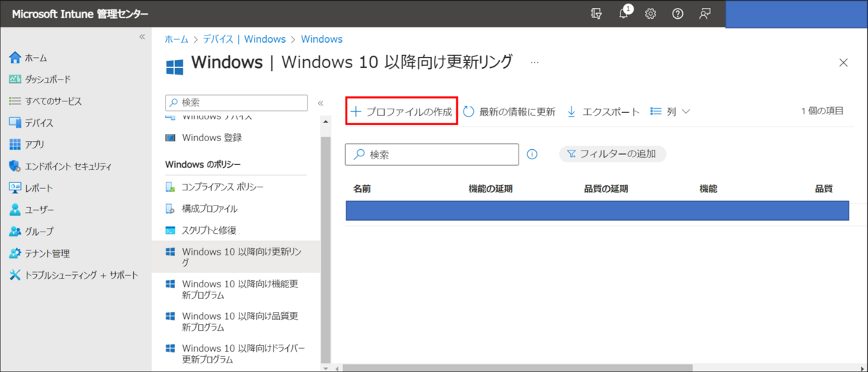Collapse the left navigation with double chevron
This screenshot has width=868, height=372.
coord(142,36)
